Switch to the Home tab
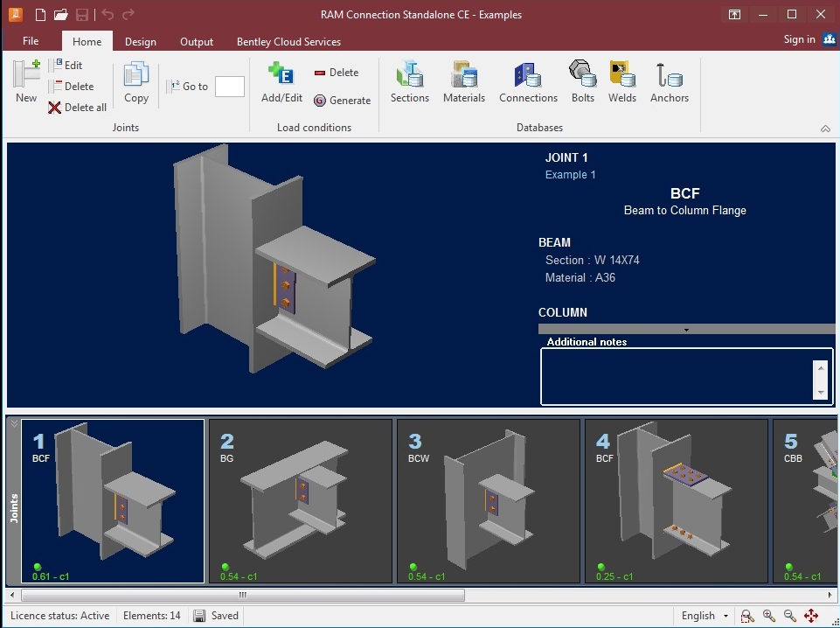Screen dimensions: 840x628 point(87,41)
